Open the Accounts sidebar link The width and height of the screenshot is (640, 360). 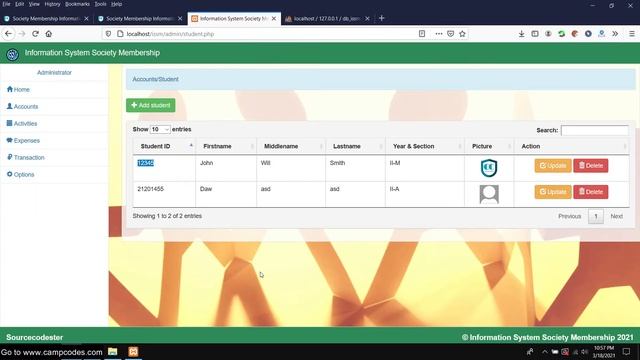tap(22, 107)
